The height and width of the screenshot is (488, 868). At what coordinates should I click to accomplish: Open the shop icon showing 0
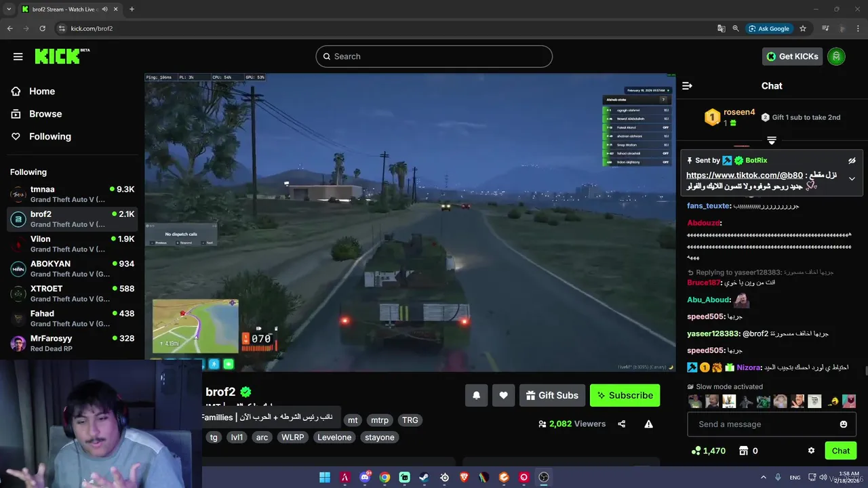coord(748,451)
